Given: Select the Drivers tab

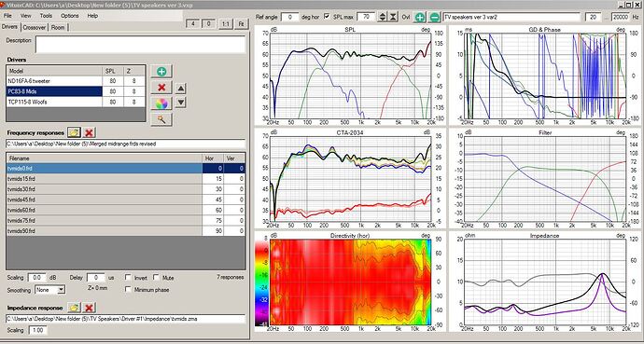Looking at the screenshot, I should pos(10,27).
